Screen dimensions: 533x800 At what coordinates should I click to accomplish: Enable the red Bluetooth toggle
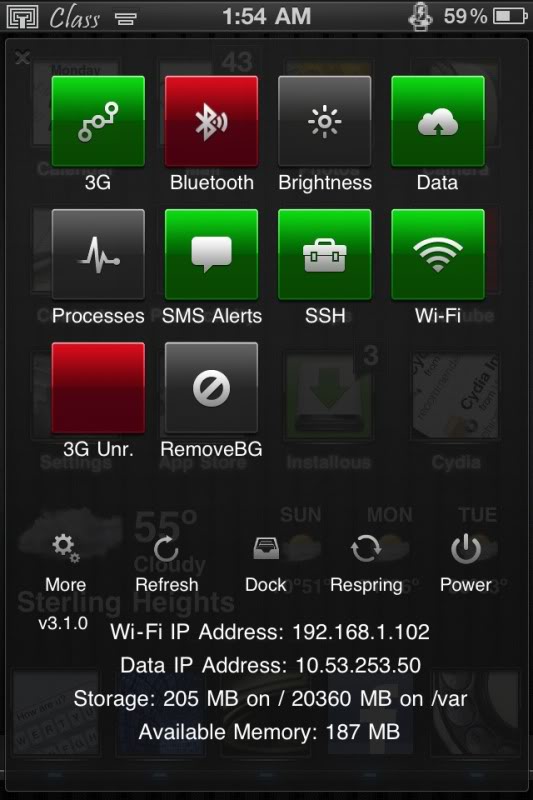click(211, 121)
